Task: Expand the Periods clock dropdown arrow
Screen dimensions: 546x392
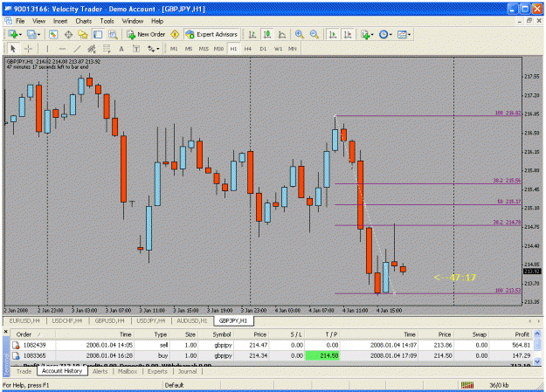Action: pyautogui.click(x=390, y=34)
